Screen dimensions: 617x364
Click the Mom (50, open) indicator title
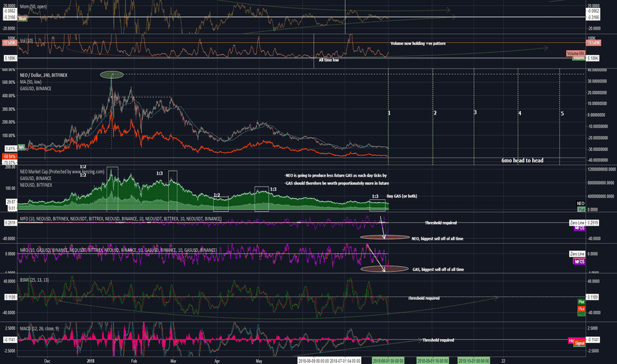33,7
